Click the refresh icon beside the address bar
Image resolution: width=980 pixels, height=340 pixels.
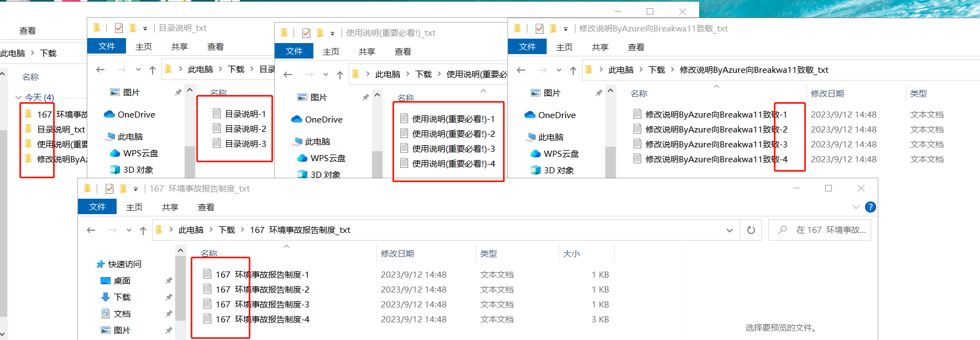pyautogui.click(x=751, y=230)
